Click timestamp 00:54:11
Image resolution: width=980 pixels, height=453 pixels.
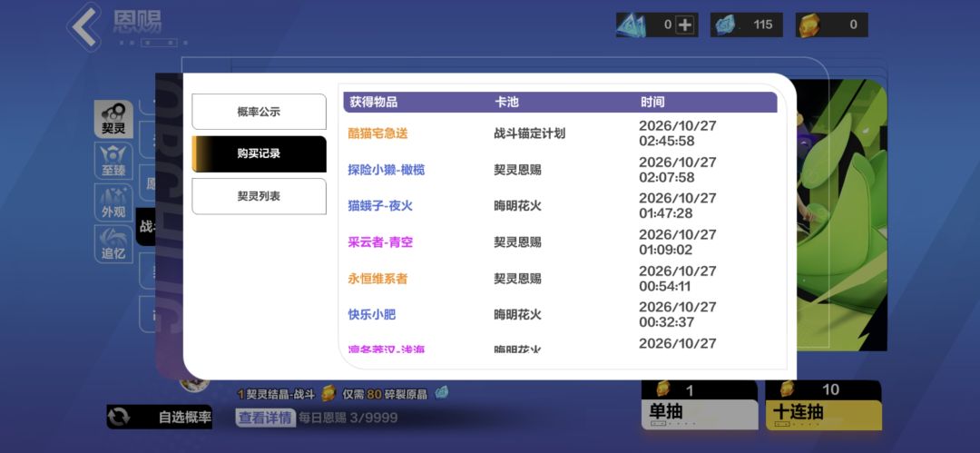665,287
